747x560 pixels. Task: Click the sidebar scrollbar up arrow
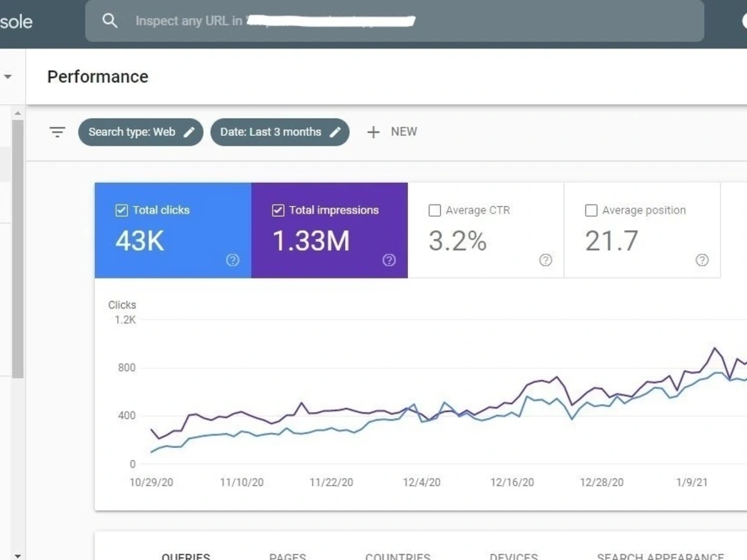(x=18, y=113)
